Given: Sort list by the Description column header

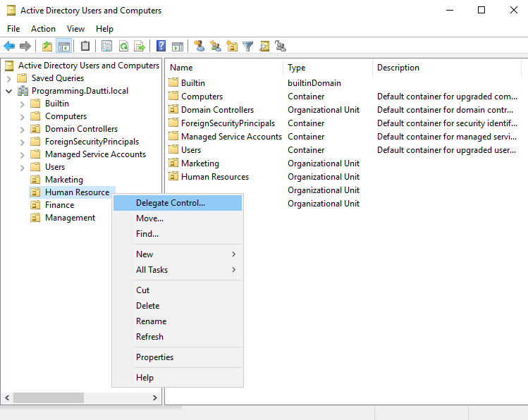Looking at the screenshot, I should pyautogui.click(x=447, y=68).
